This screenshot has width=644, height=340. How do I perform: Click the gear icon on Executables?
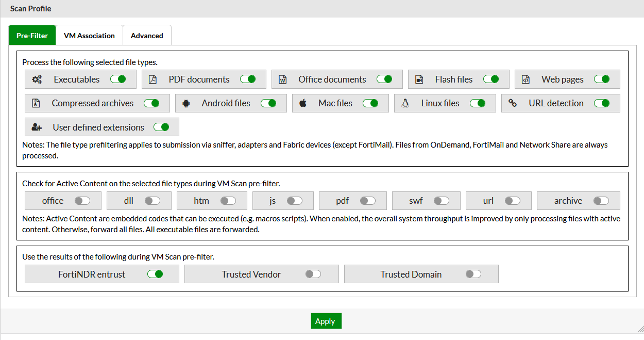click(x=36, y=79)
